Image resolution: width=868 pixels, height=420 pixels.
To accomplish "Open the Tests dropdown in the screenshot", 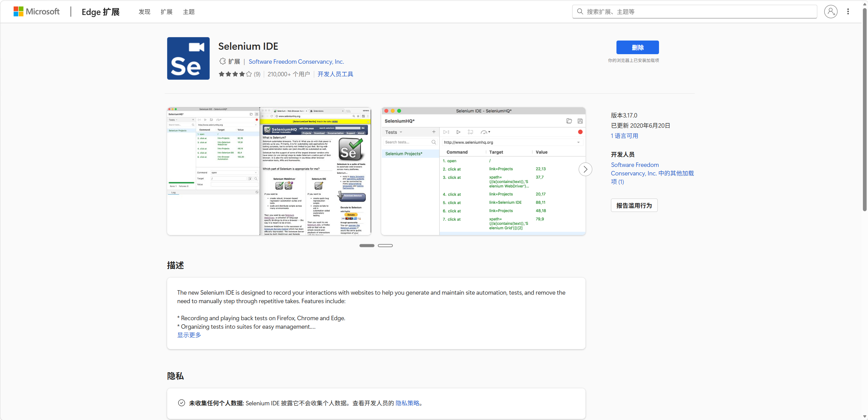I will tap(394, 132).
